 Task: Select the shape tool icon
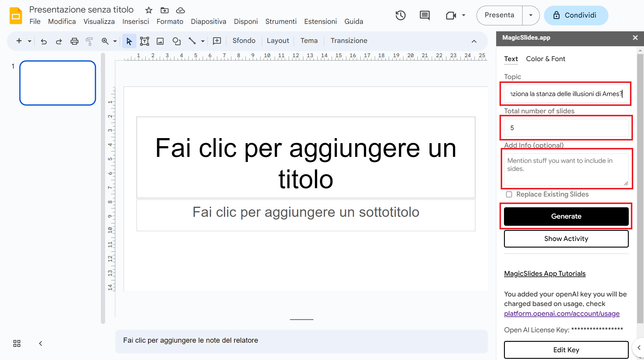coord(176,41)
